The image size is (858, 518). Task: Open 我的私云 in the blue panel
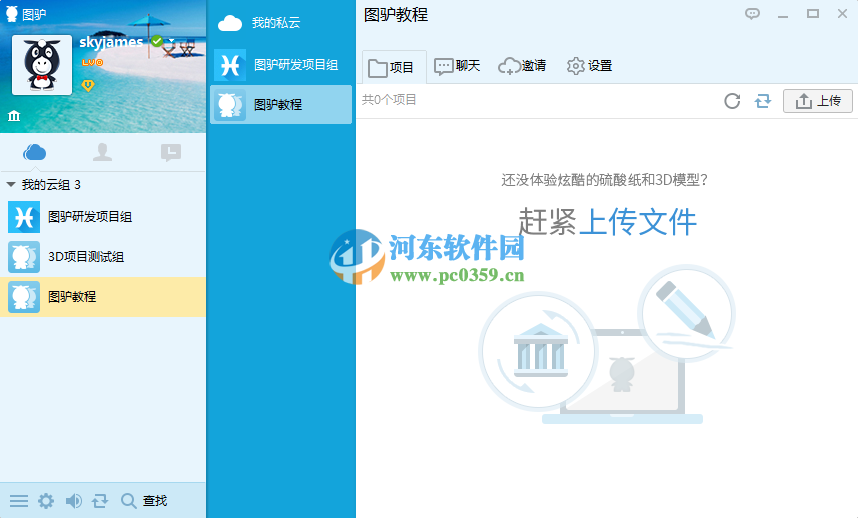(x=281, y=22)
